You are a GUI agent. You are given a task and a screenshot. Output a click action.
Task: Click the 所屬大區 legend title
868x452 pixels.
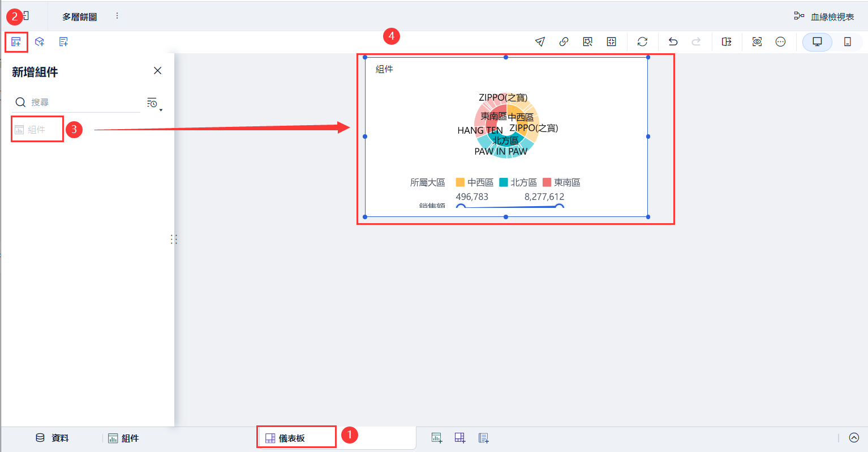click(428, 182)
